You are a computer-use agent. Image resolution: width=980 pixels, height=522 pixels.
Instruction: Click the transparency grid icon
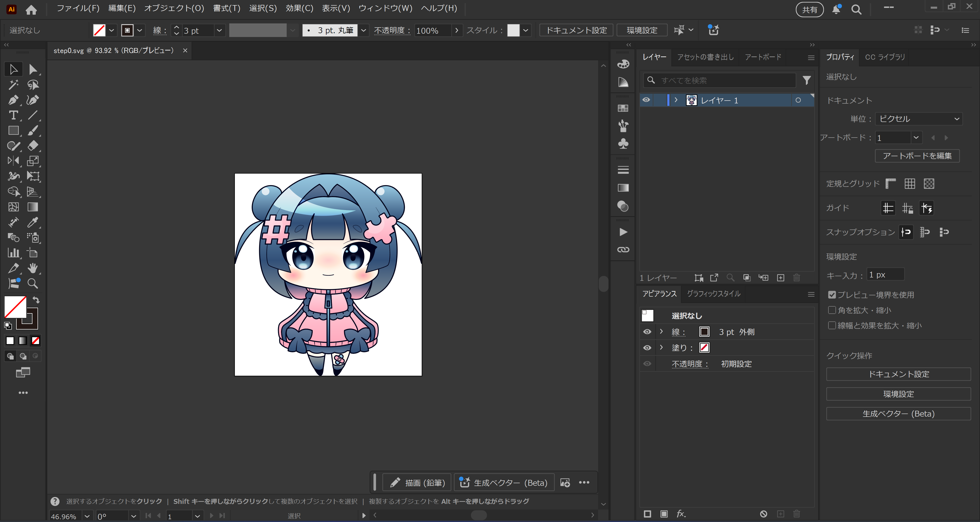pos(929,184)
